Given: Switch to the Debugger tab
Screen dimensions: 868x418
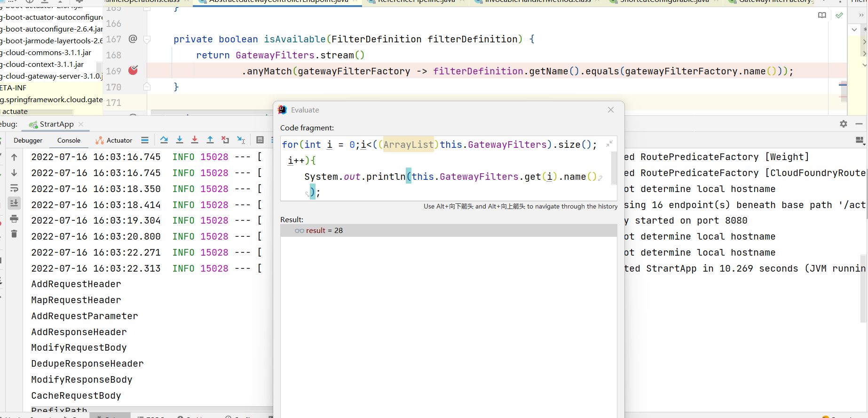Looking at the screenshot, I should click(28, 140).
